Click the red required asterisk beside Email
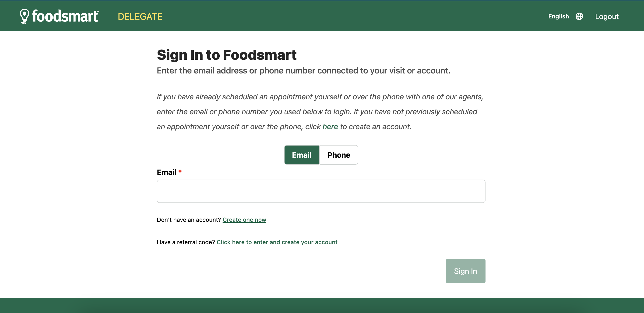Viewport: 644px width, 313px height. pos(180,172)
